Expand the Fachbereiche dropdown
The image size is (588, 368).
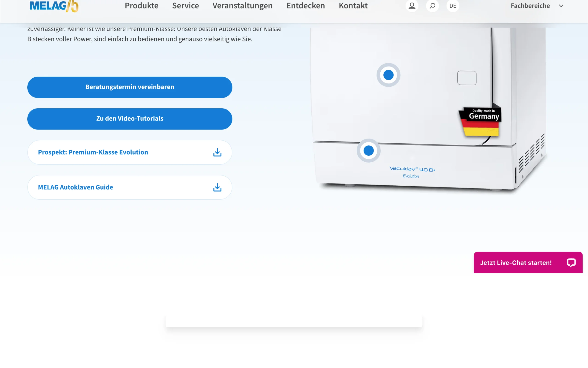537,6
